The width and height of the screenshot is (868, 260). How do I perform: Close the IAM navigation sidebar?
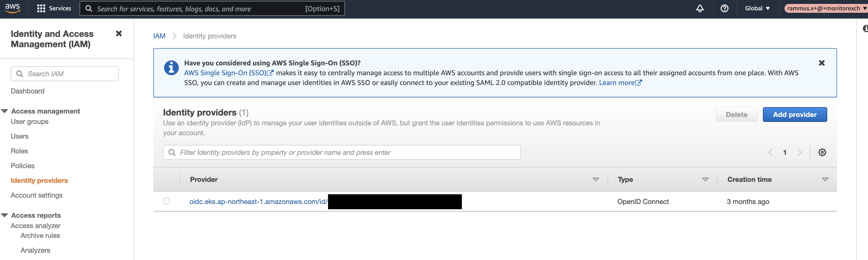click(119, 33)
